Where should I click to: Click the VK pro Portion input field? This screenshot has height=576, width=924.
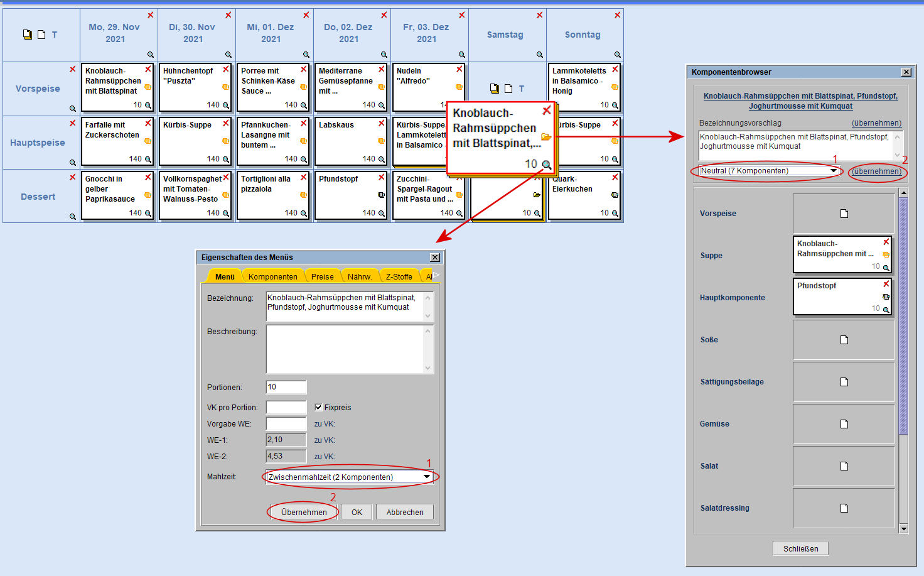(286, 407)
